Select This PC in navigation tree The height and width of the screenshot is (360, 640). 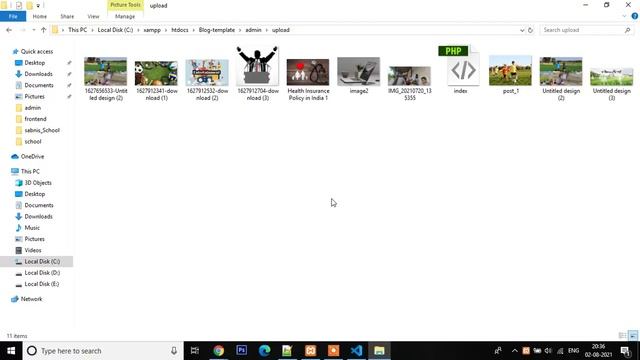(x=30, y=171)
